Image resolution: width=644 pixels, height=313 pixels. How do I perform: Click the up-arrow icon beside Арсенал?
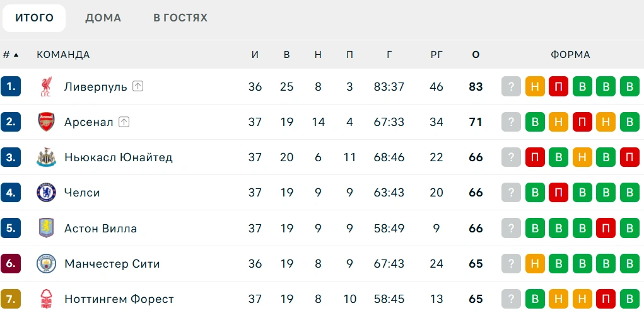124,122
